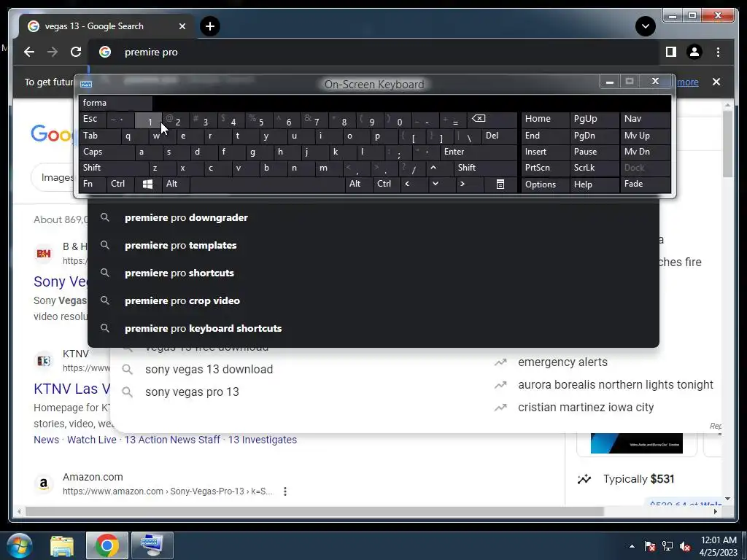Click the Mv Up key
Viewport: 747px width, 560px height.
646,136
